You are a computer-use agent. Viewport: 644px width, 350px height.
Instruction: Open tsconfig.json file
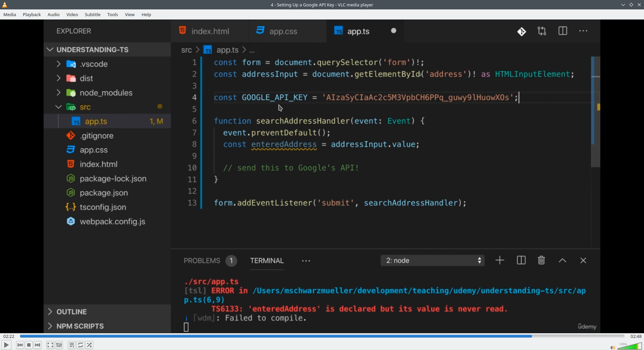tap(107, 207)
